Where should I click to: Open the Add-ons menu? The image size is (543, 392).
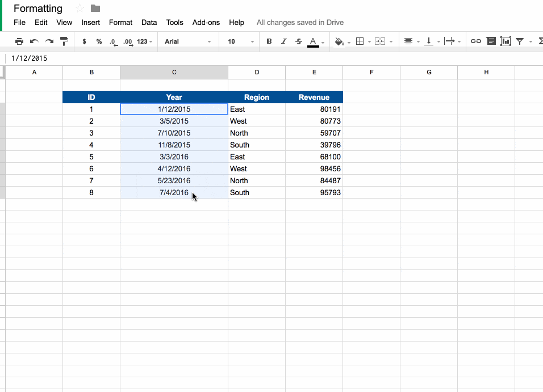206,23
